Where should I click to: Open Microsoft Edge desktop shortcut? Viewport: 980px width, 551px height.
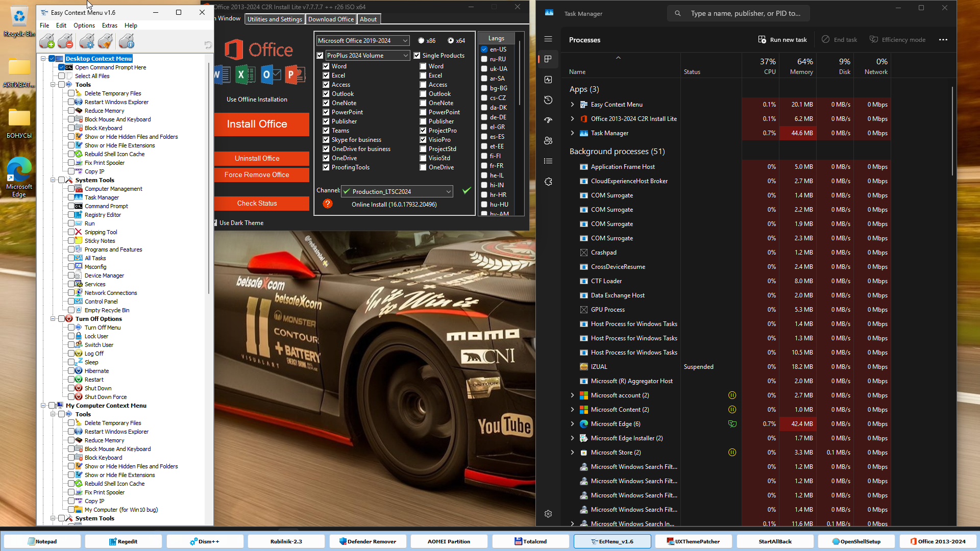click(19, 178)
